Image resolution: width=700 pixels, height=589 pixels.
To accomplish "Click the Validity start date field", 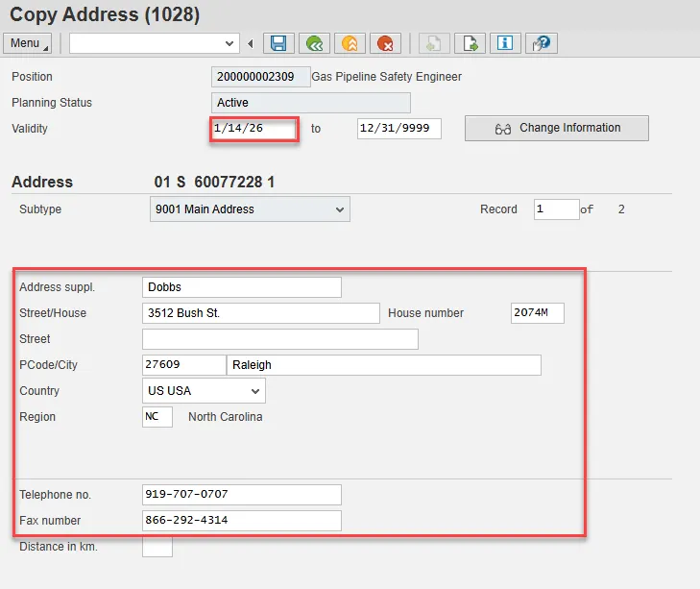I will point(254,129).
